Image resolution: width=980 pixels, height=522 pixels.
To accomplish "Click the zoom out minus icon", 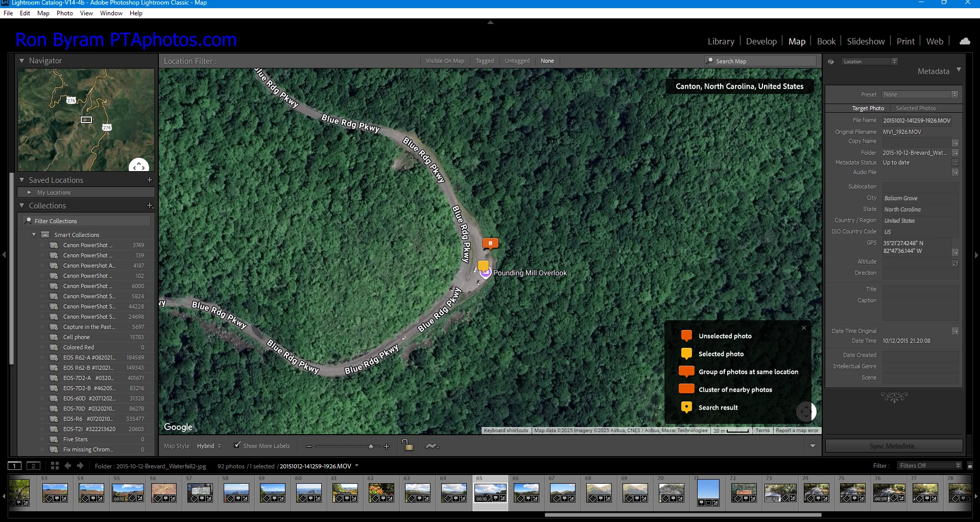I will click(308, 446).
